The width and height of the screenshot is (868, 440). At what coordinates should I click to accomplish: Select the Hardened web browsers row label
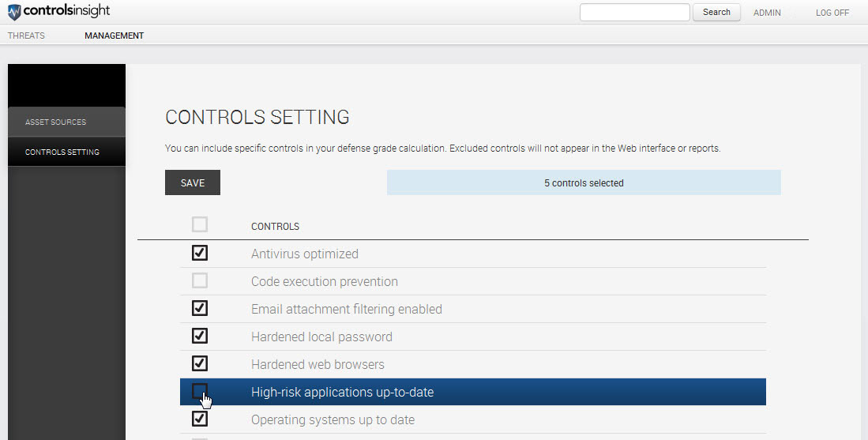[318, 365]
